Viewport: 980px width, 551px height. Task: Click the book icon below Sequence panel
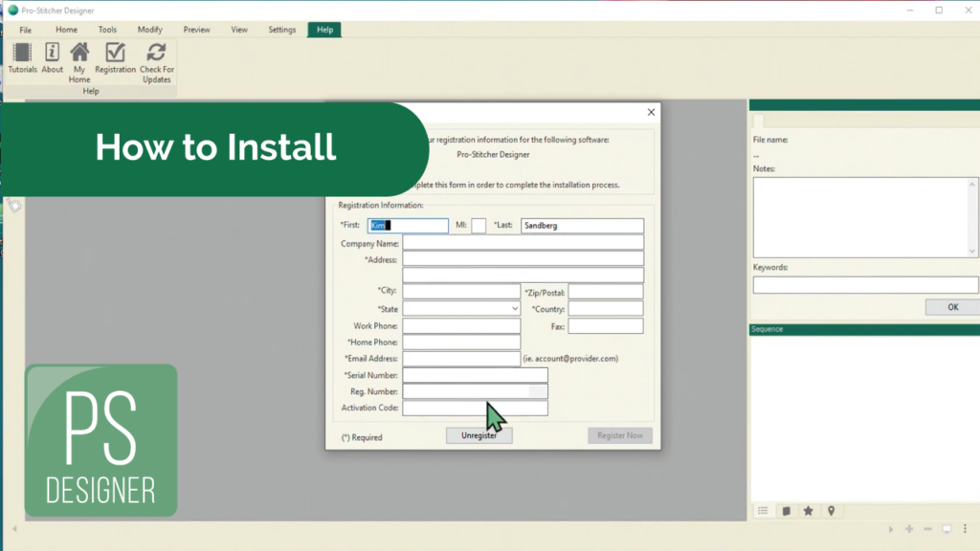point(786,511)
